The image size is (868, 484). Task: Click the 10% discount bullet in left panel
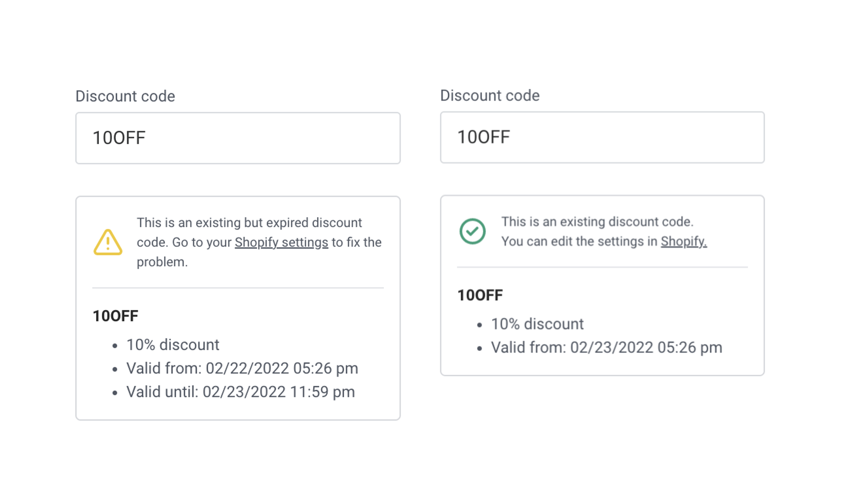[172, 344]
